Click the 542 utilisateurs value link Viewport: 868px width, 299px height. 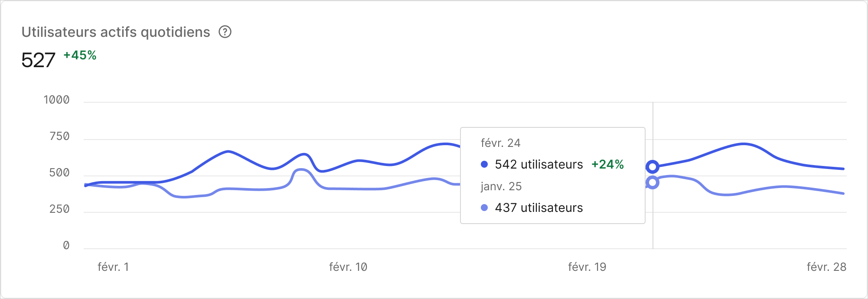538,165
